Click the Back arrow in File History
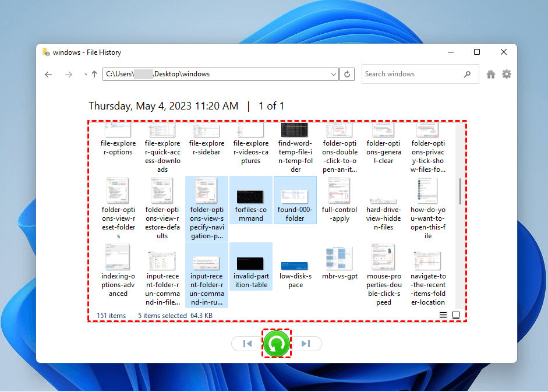Screen dimensions: 548x392 pyautogui.click(x=48, y=74)
